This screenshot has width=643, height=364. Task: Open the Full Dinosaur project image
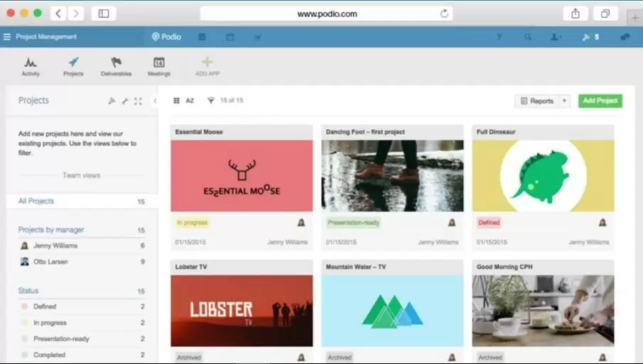[543, 176]
